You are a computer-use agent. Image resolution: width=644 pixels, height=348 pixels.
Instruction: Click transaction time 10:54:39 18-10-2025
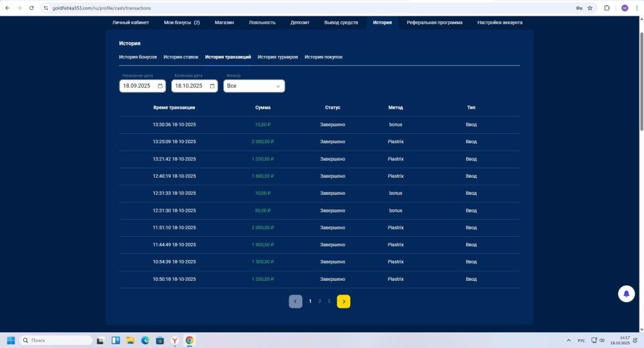(x=174, y=261)
